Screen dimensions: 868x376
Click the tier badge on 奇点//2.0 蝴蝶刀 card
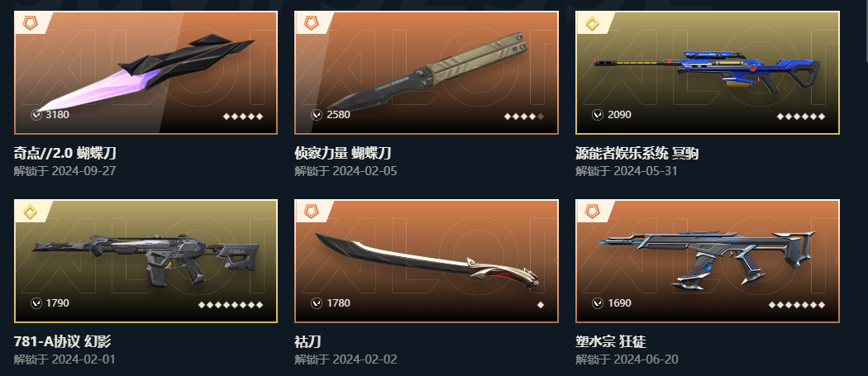29,23
